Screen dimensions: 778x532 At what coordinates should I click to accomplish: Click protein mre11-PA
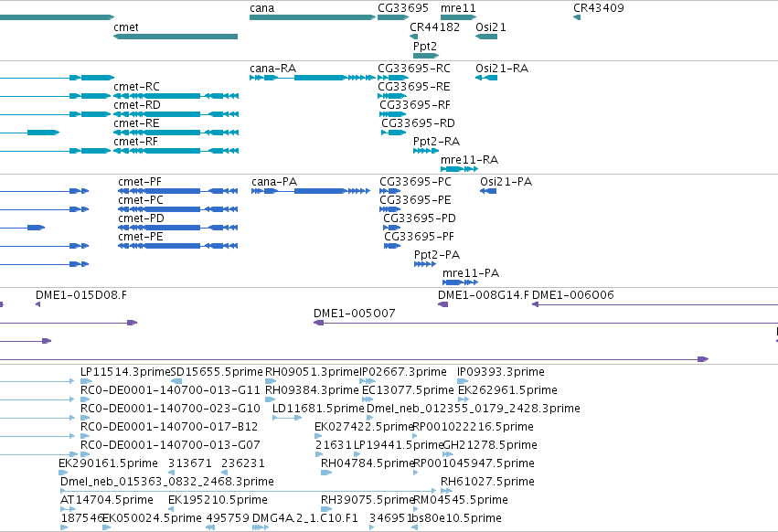pyautogui.click(x=471, y=273)
